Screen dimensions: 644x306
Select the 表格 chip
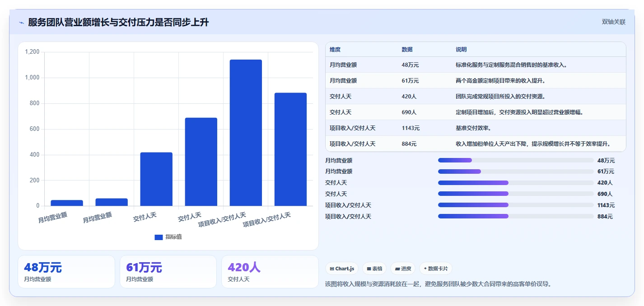(x=374, y=269)
